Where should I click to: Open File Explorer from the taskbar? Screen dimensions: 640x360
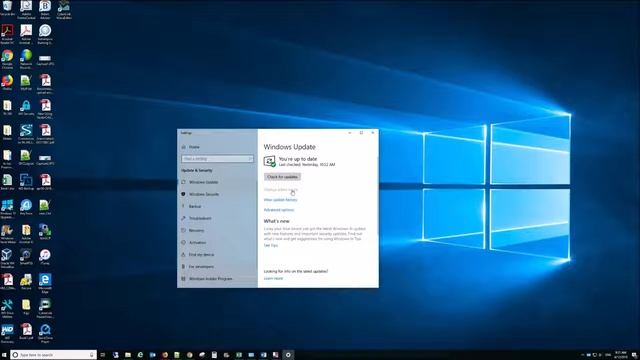(128, 355)
